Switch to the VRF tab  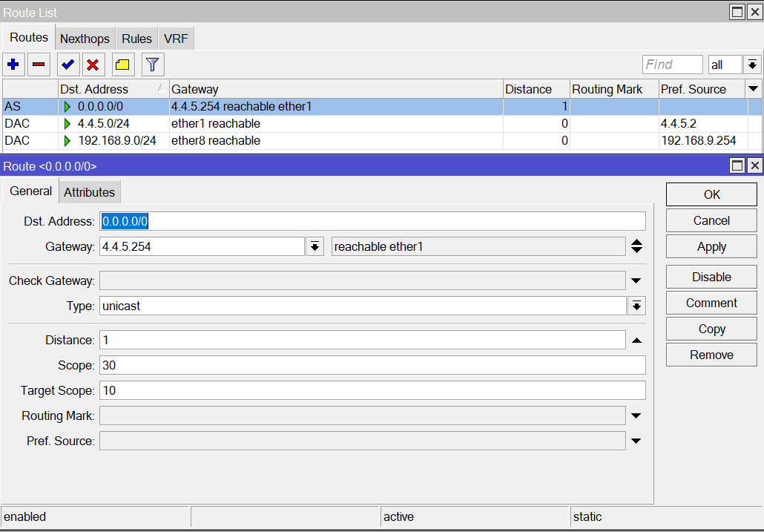coord(176,39)
